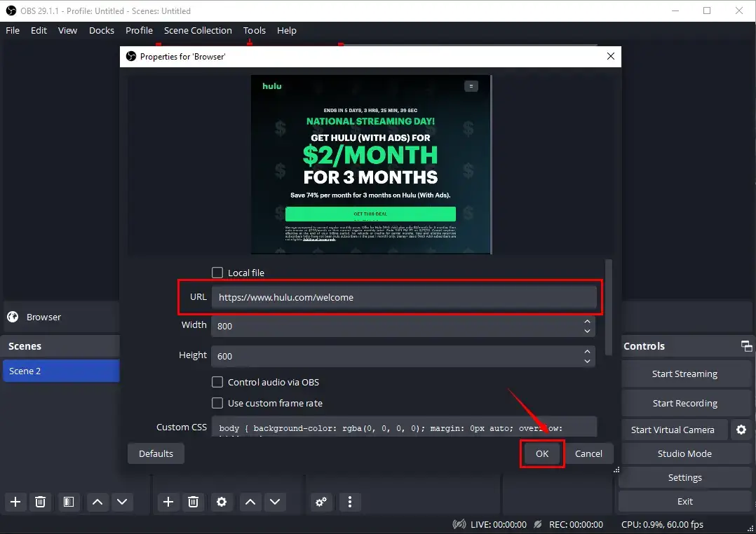Click Cancel in Browser properties

tap(588, 453)
